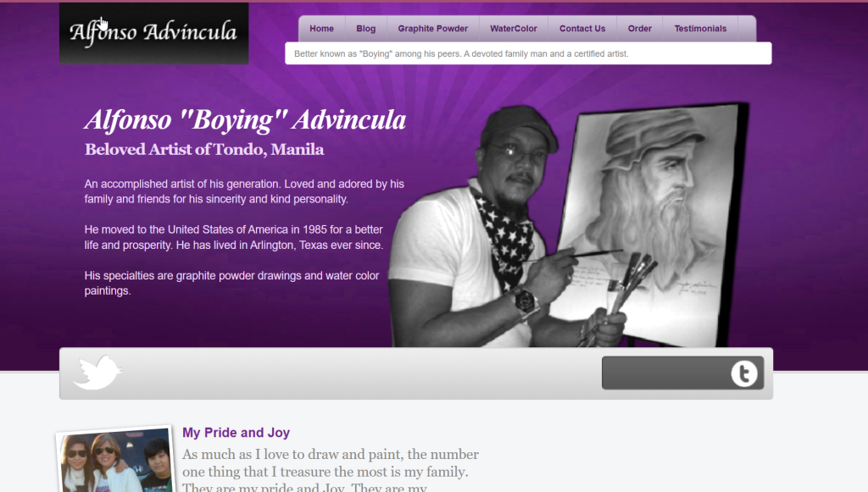Viewport: 868px width, 492px height.
Task: Select the WaterColor navigation tab
Action: (x=514, y=29)
